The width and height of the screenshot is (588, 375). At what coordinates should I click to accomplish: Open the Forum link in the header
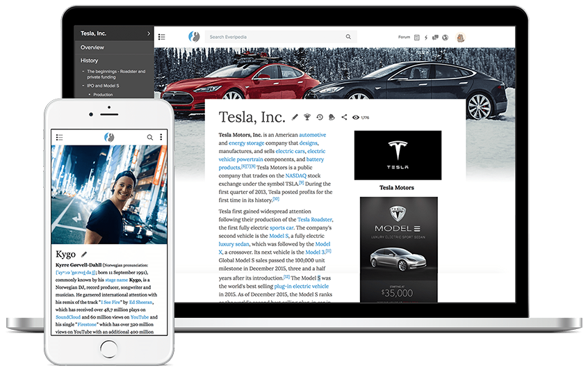404,37
